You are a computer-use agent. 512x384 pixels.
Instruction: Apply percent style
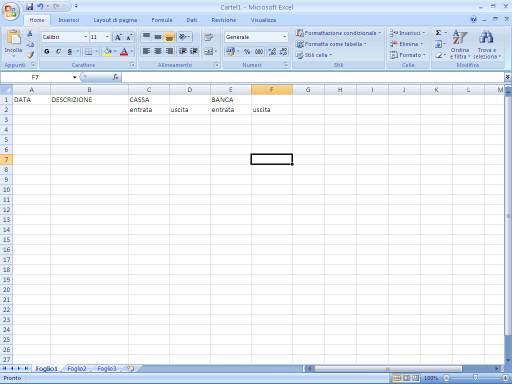pos(247,51)
